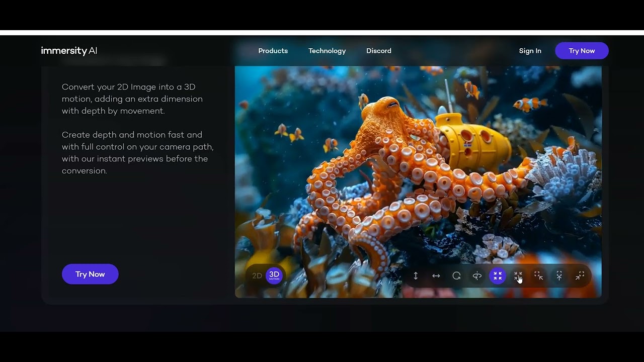Click Try Now below the description text
The width and height of the screenshot is (644, 362).
click(x=90, y=274)
